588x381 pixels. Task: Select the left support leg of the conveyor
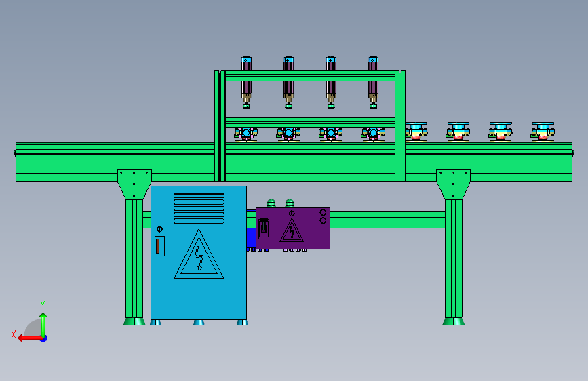click(134, 259)
